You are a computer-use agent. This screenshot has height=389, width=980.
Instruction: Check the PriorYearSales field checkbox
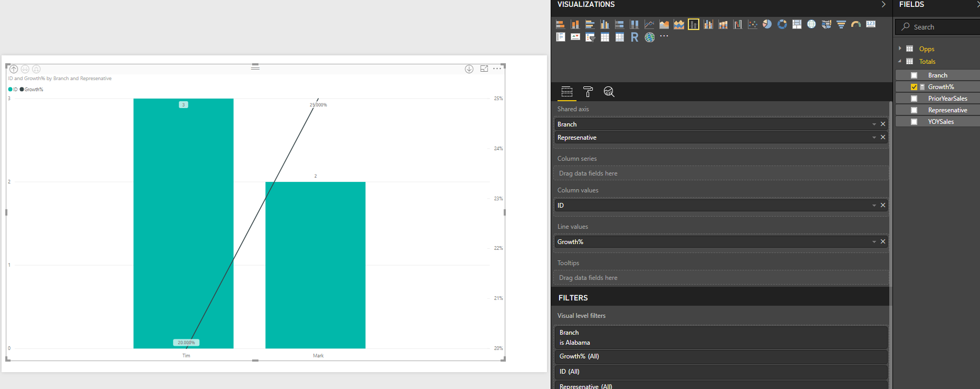click(x=914, y=99)
